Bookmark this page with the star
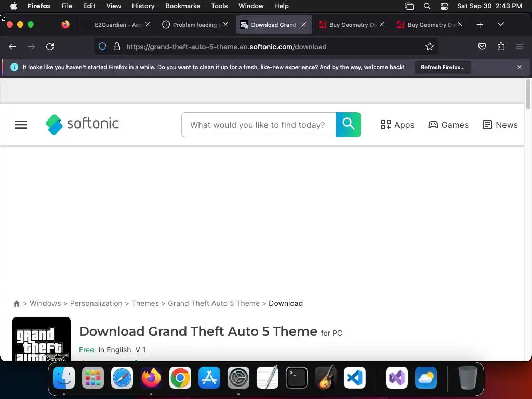This screenshot has height=399, width=532. click(x=430, y=47)
